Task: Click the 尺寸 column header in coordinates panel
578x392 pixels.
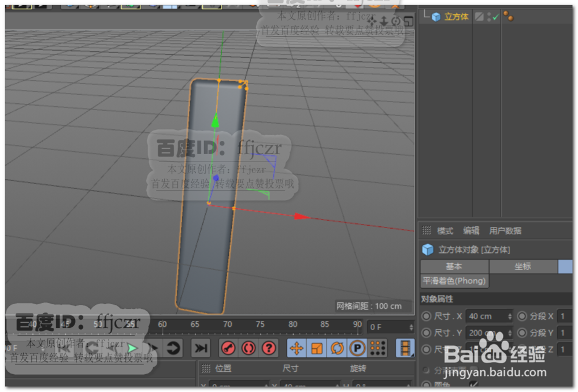Action: point(291,368)
